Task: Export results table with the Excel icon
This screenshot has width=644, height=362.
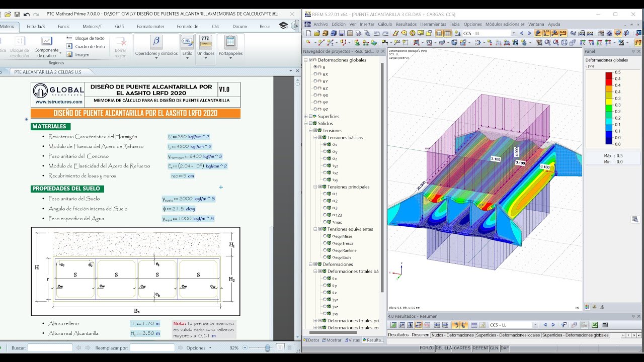Action: [x=595, y=325]
